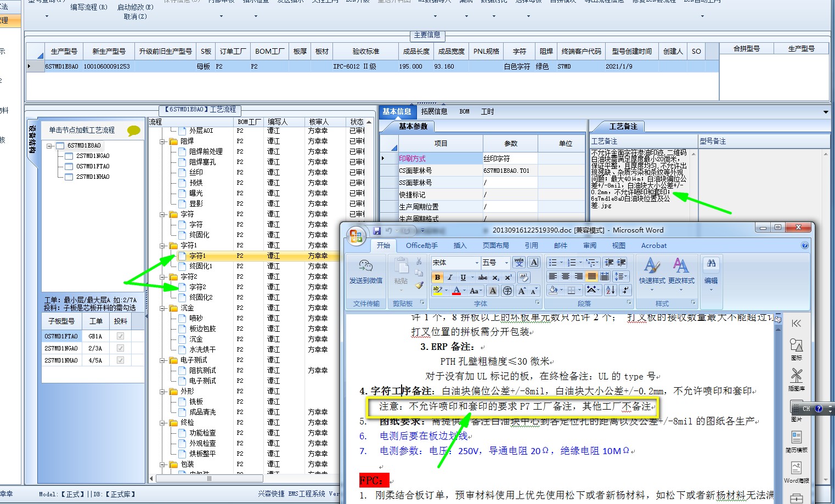Open font color dropdown arrow

pyautogui.click(x=465, y=291)
